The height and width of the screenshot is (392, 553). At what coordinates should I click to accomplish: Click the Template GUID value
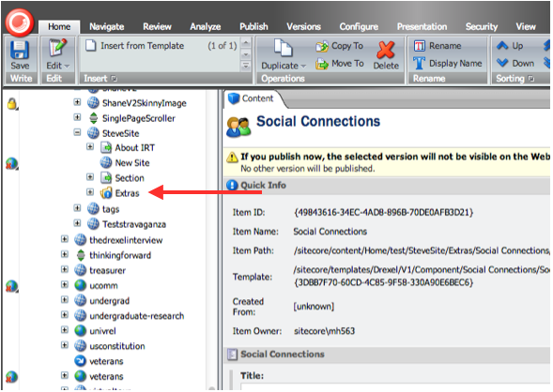[383, 282]
